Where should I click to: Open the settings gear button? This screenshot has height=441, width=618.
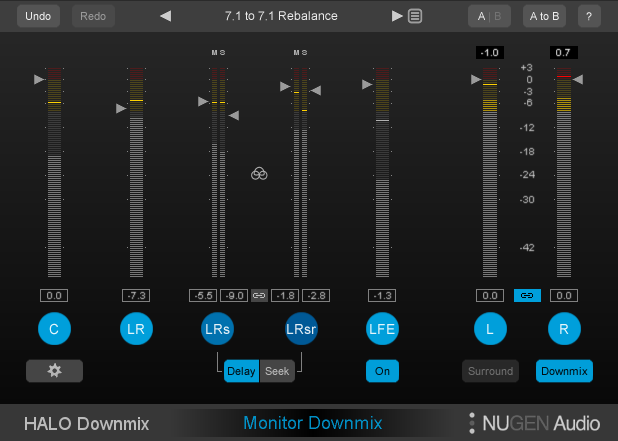pos(54,371)
